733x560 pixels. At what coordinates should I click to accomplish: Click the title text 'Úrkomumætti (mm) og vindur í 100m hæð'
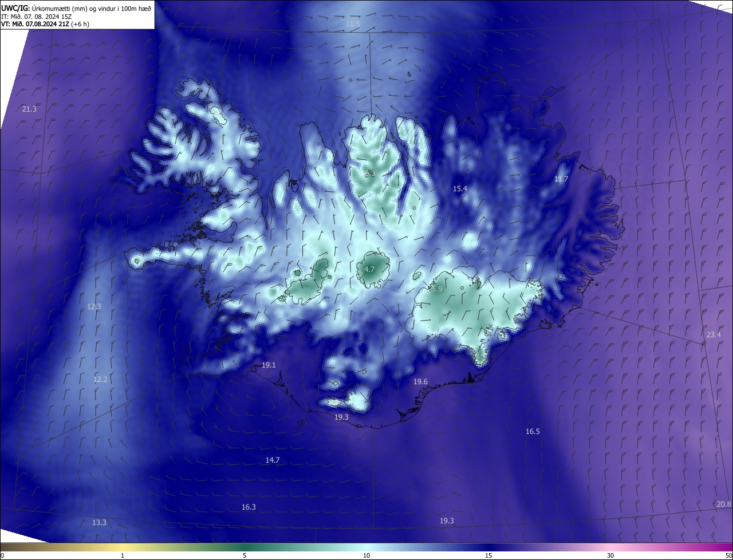pos(92,9)
